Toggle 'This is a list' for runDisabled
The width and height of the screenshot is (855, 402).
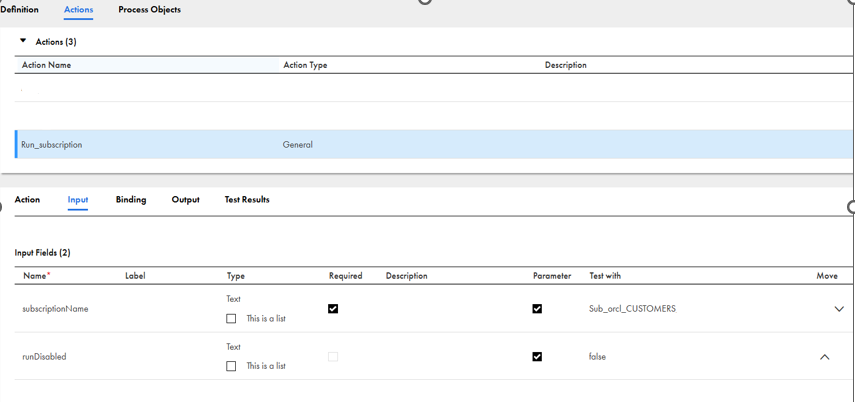click(231, 366)
